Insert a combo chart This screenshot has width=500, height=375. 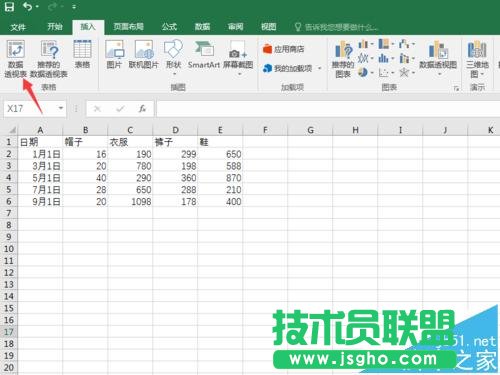point(407,58)
